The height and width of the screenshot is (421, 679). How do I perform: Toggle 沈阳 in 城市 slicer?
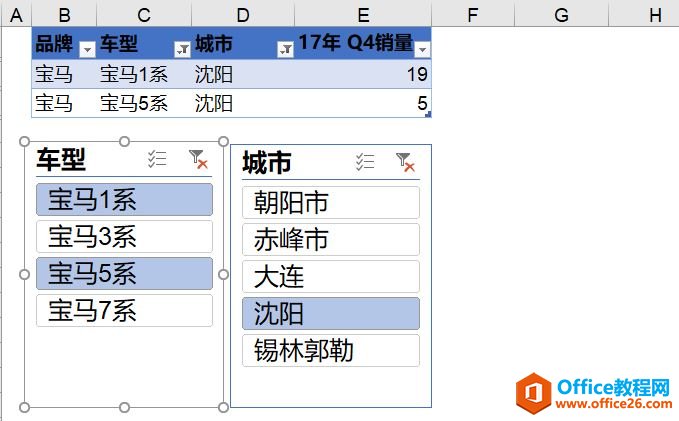click(x=331, y=314)
